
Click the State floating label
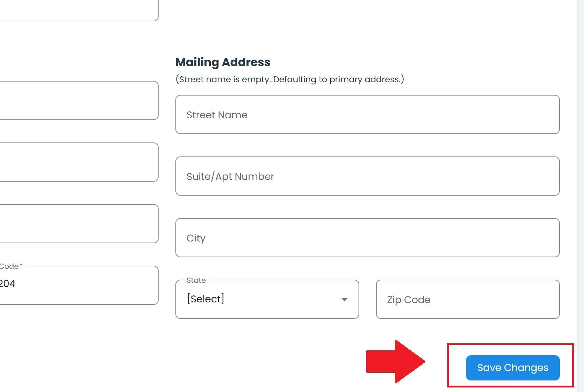(196, 280)
